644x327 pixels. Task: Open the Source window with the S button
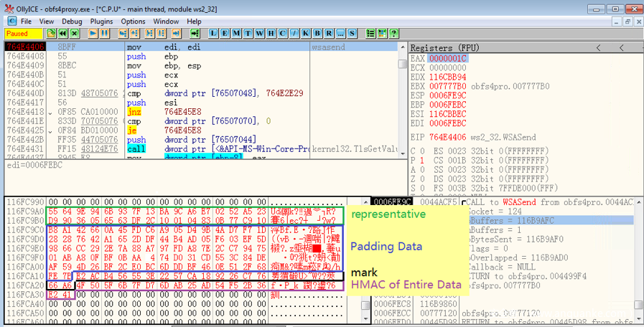352,33
